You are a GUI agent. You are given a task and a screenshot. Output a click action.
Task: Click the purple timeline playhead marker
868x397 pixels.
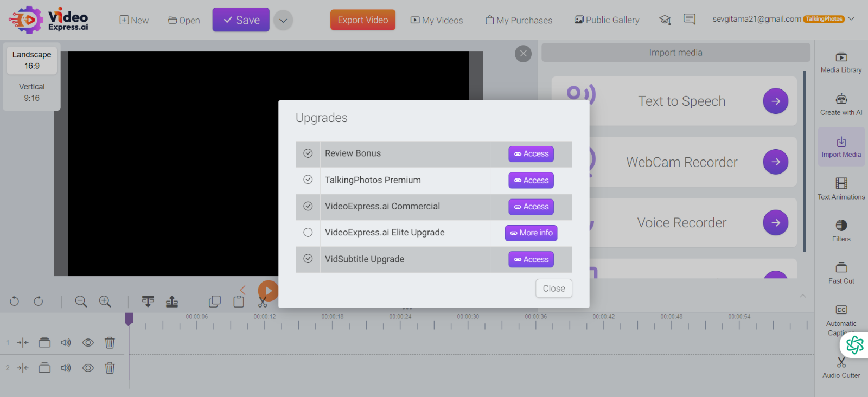(x=129, y=318)
